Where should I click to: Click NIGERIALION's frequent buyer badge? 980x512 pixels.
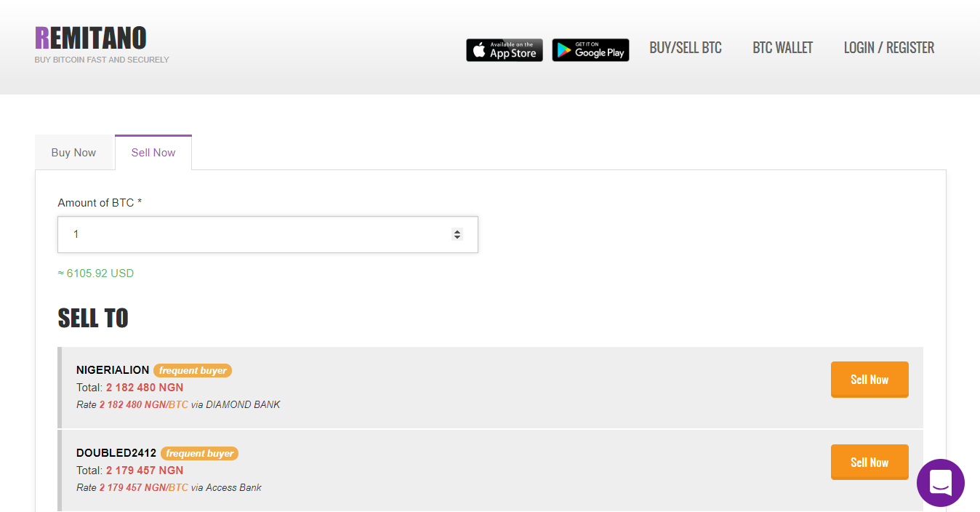point(193,370)
